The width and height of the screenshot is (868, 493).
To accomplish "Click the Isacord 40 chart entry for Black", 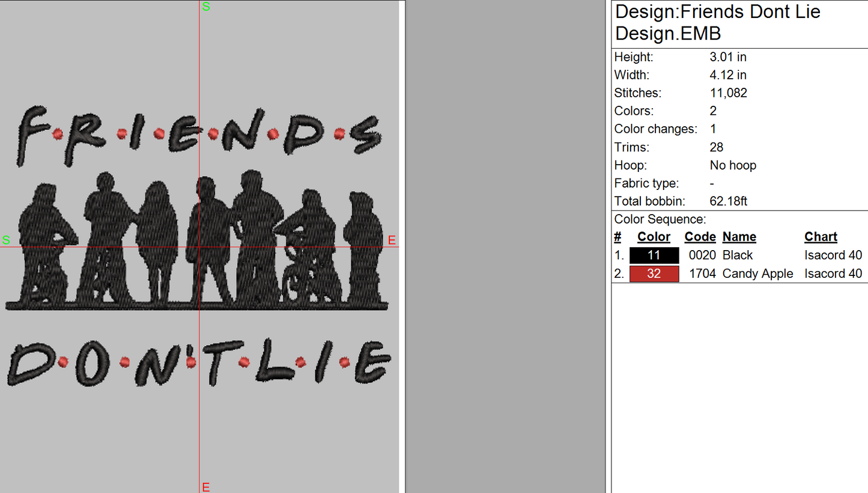I will (833, 256).
